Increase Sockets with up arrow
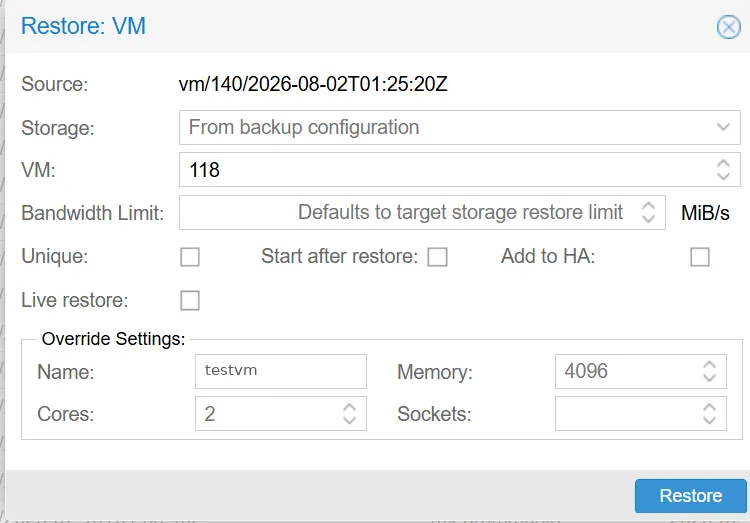Screen dimensions: 750x523 coord(709,408)
